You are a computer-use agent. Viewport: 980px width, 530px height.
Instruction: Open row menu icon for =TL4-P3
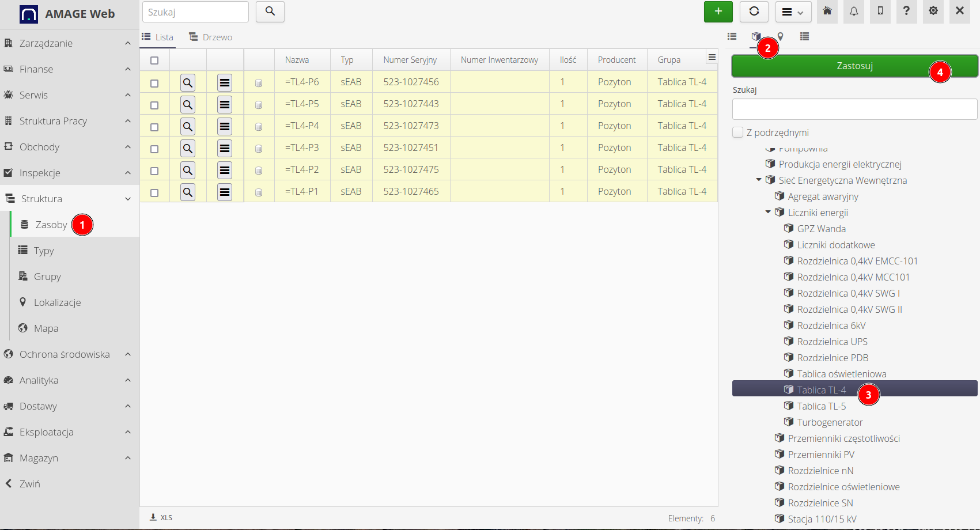[225, 149]
